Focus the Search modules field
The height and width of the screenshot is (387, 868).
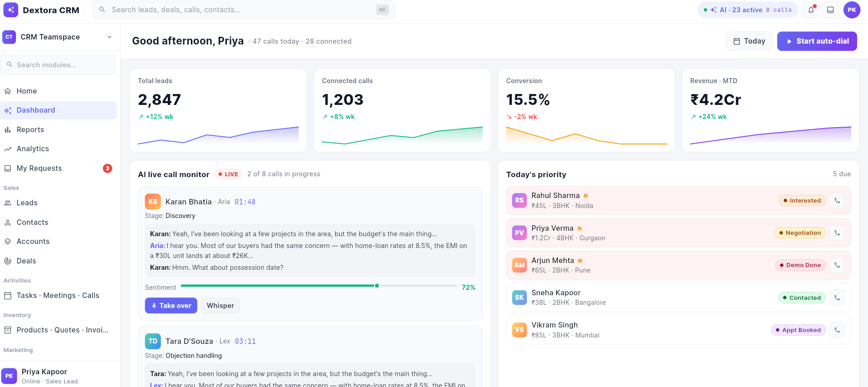[x=58, y=64]
